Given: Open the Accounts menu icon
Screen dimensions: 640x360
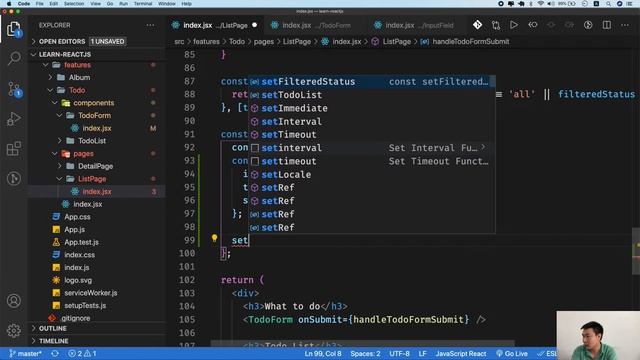Looking at the screenshot, I should [x=14, y=301].
